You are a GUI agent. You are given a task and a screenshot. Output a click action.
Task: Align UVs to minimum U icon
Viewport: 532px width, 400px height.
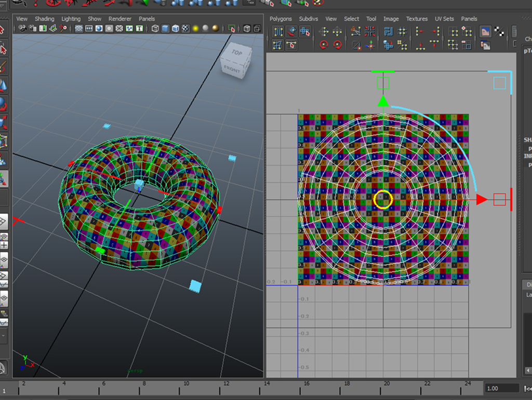click(x=420, y=32)
